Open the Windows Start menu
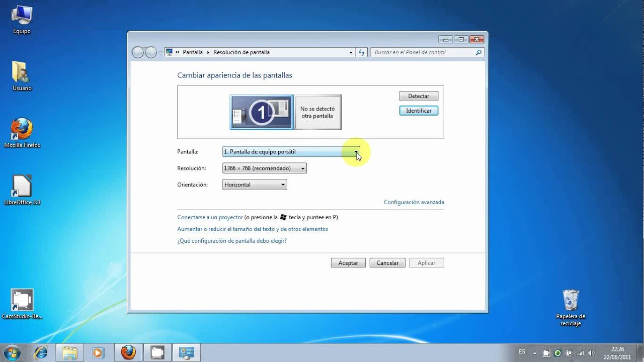This screenshot has height=362, width=644. click(x=12, y=352)
